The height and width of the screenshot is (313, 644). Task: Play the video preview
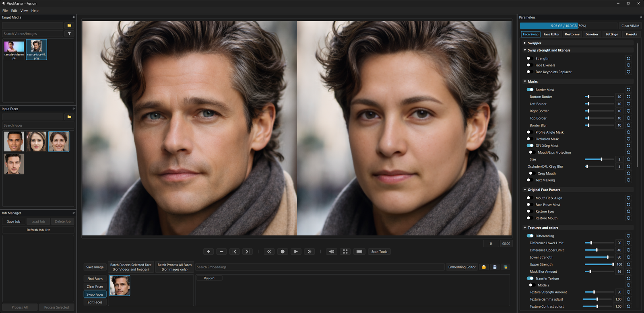click(x=296, y=251)
